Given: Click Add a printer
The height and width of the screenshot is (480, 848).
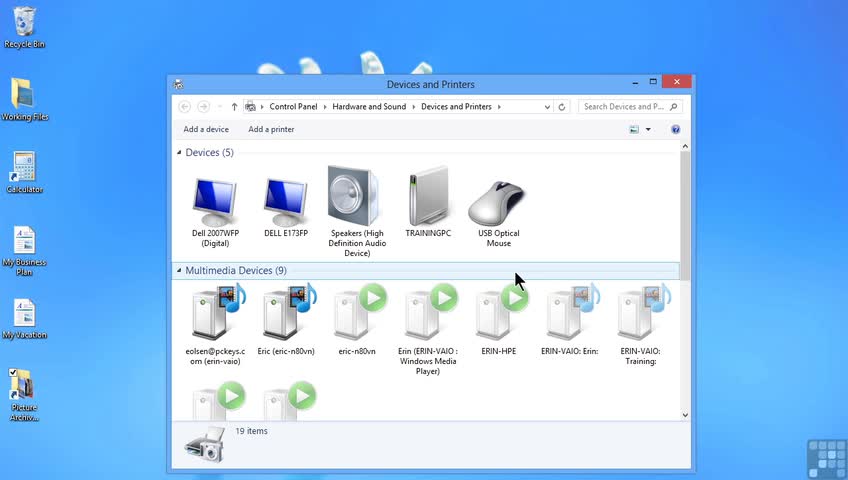Looking at the screenshot, I should click(271, 129).
